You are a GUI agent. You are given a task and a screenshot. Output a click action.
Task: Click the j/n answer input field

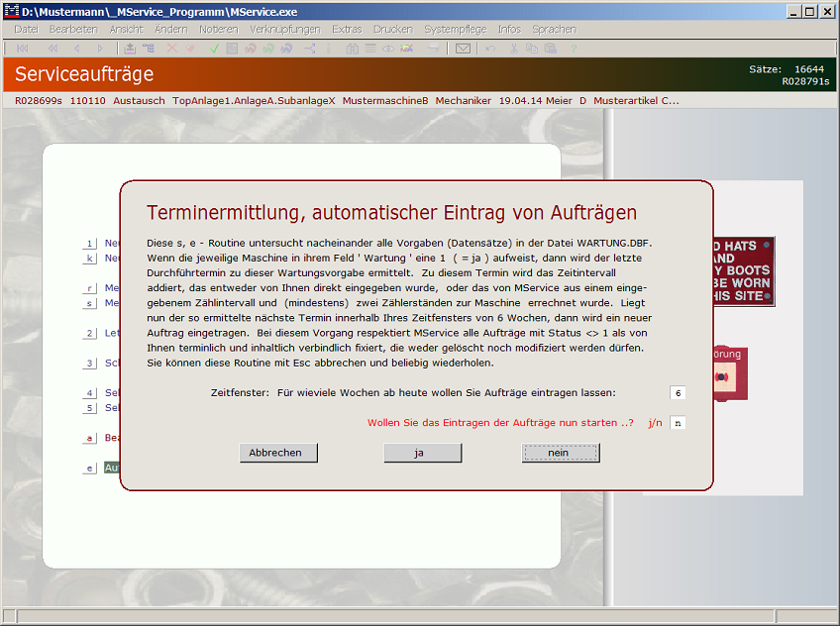point(678,423)
